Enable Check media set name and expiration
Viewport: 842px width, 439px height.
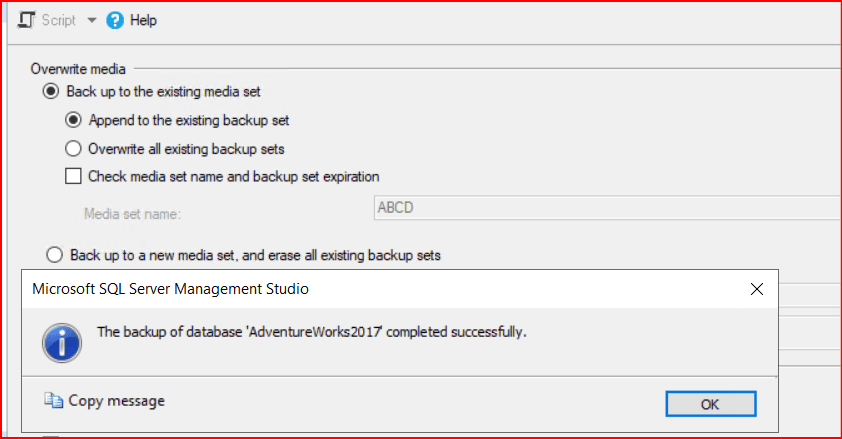[x=73, y=177]
